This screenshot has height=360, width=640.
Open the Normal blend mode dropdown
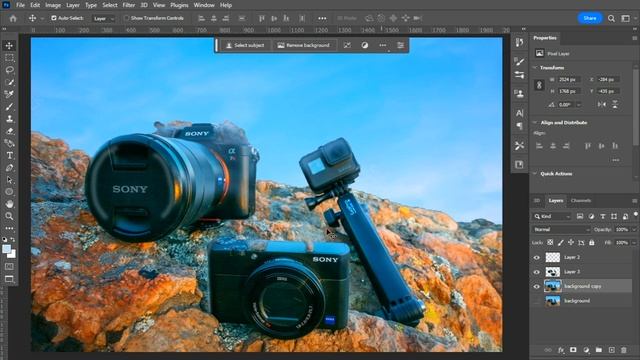click(561, 229)
